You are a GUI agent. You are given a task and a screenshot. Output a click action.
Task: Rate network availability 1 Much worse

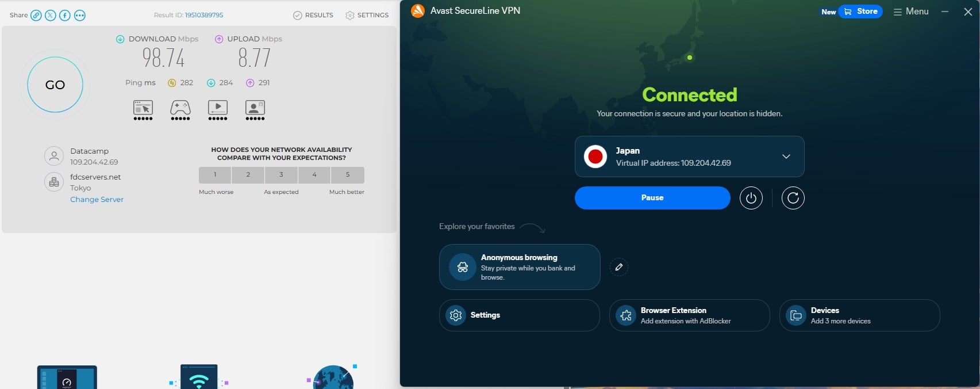pyautogui.click(x=215, y=174)
